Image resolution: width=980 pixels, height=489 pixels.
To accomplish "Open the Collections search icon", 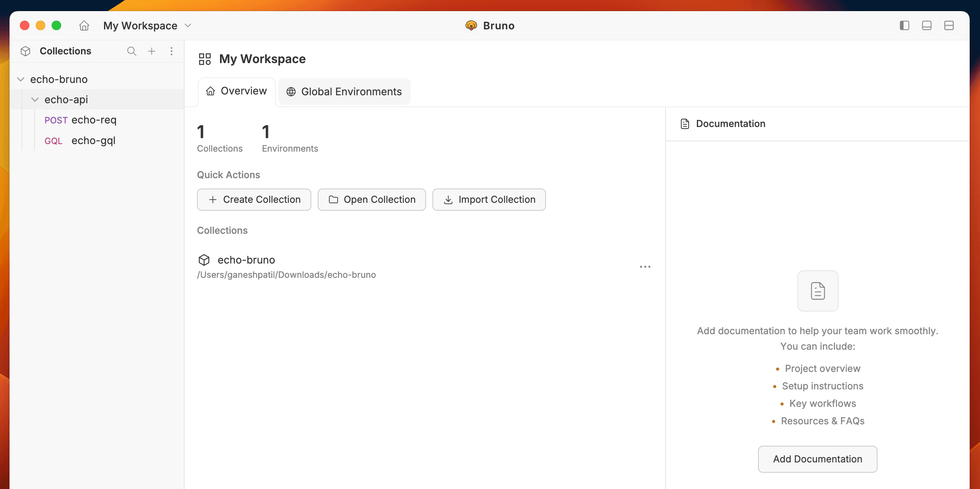I will coord(131,51).
